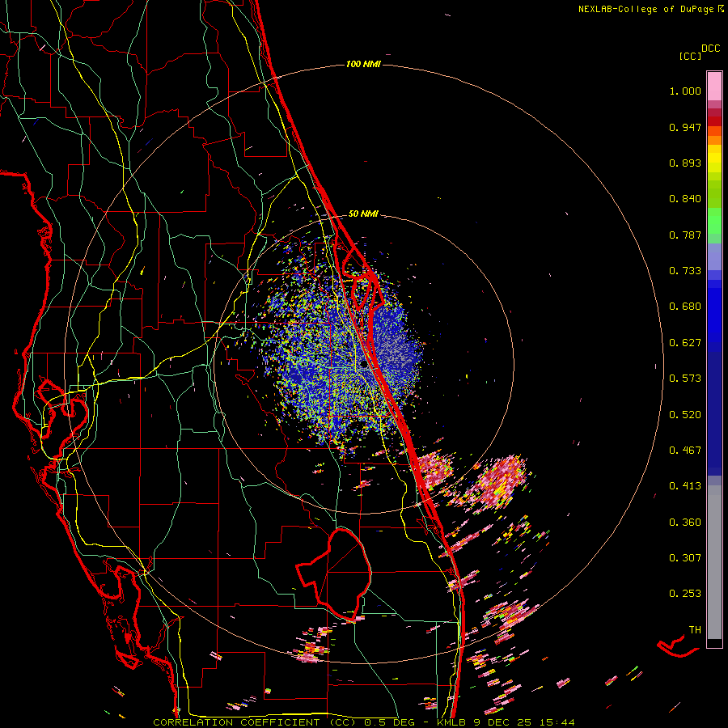728x728 pixels.
Task: Click the 0.840 color scale value
Action: click(685, 199)
